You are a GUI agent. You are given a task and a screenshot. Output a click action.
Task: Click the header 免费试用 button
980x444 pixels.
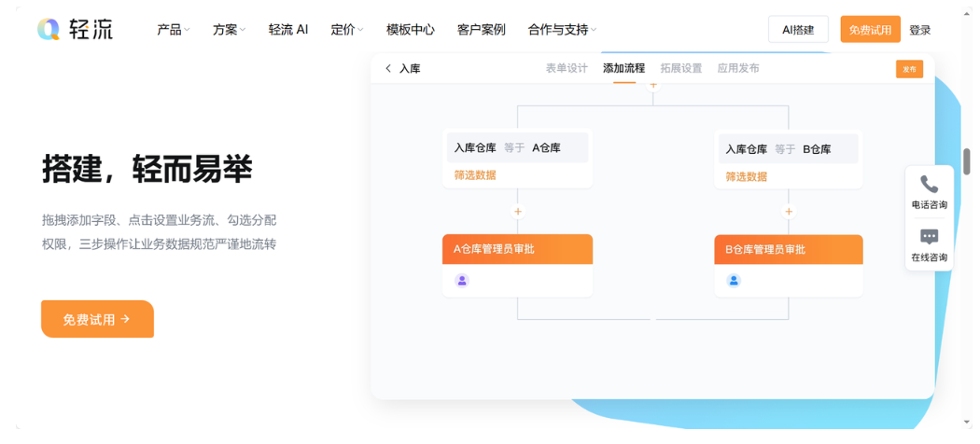pyautogui.click(x=870, y=29)
